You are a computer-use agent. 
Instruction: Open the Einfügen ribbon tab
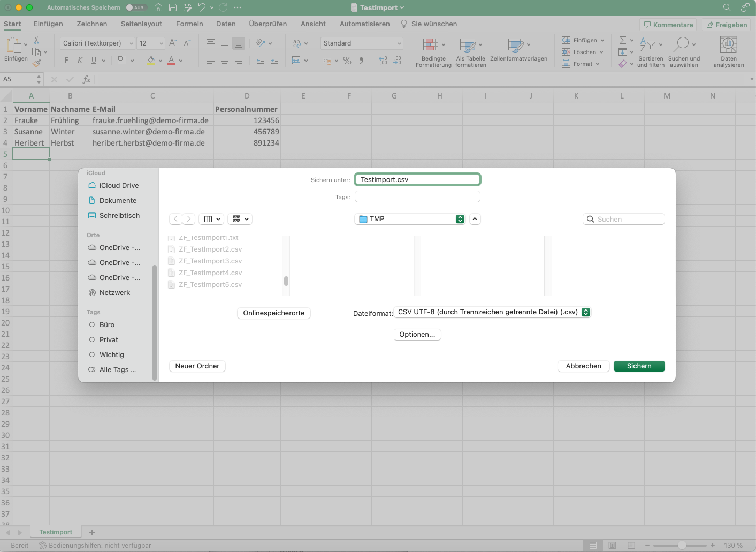point(48,24)
